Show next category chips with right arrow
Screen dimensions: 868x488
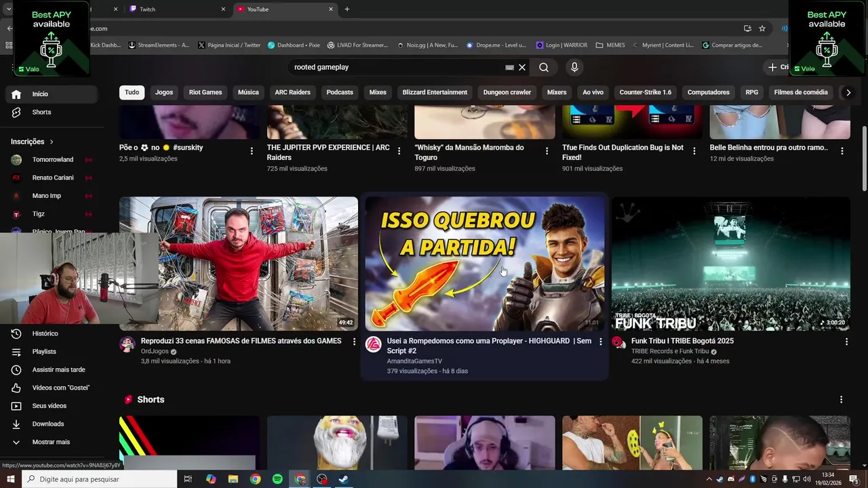[848, 92]
